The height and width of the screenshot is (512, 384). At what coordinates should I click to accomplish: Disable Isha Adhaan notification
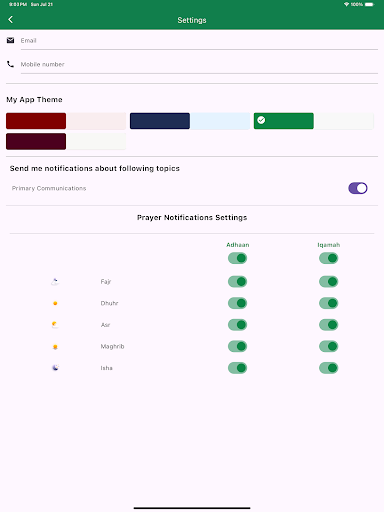(237, 368)
